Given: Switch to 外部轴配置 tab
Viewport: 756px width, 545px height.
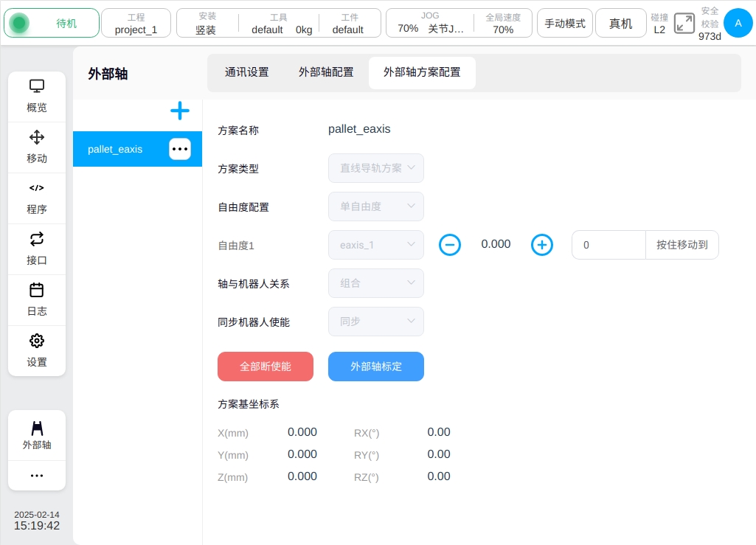Looking at the screenshot, I should [326, 72].
